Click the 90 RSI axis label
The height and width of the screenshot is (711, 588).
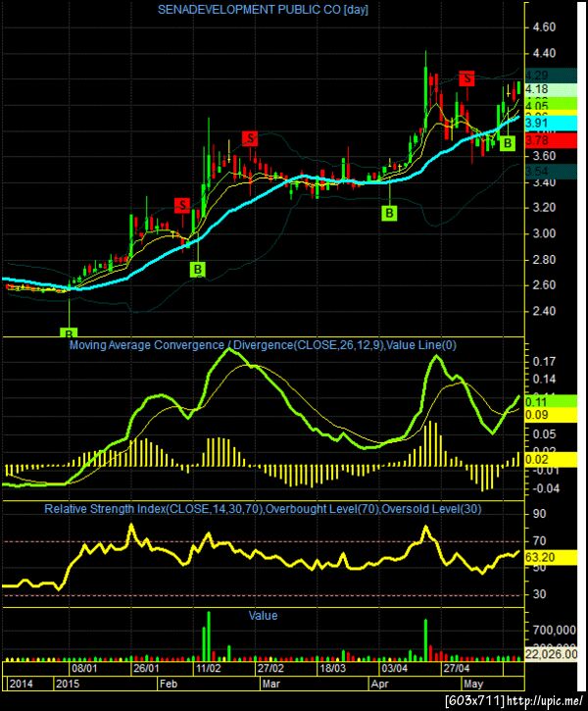[540, 514]
